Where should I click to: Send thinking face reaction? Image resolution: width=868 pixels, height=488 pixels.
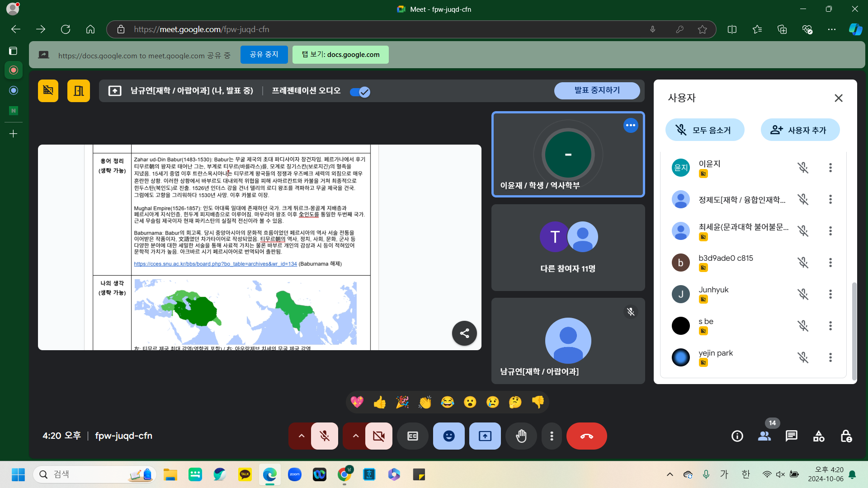click(515, 402)
